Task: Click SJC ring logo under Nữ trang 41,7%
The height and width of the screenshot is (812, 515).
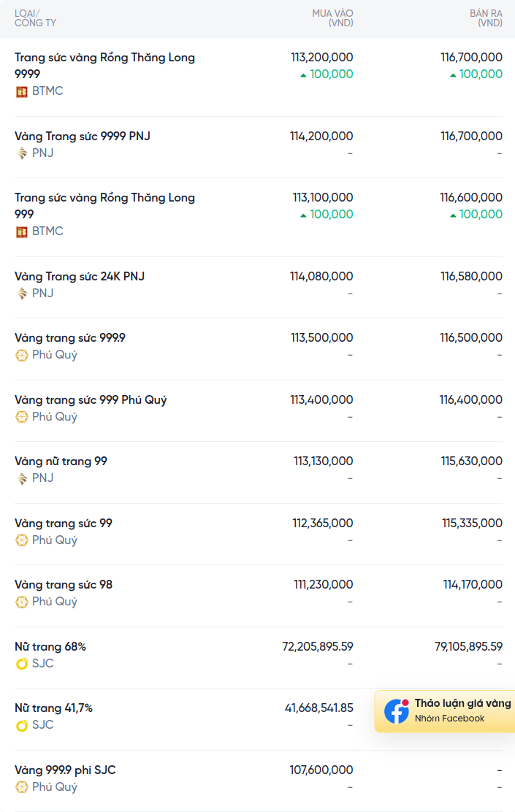Action: point(21,726)
